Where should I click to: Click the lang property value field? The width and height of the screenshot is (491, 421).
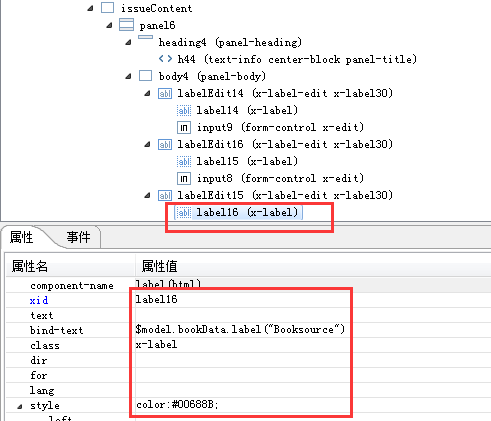click(313, 390)
